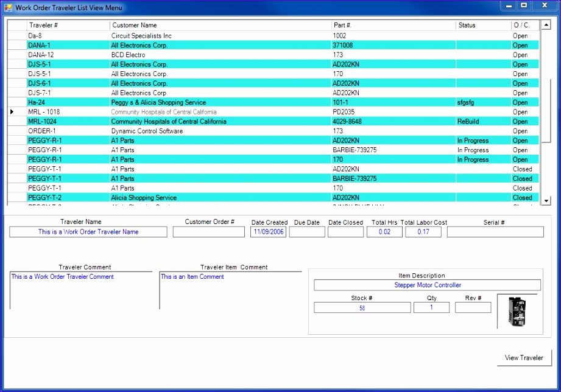
Task: Click the Qty field showing 1
Action: click(x=431, y=307)
